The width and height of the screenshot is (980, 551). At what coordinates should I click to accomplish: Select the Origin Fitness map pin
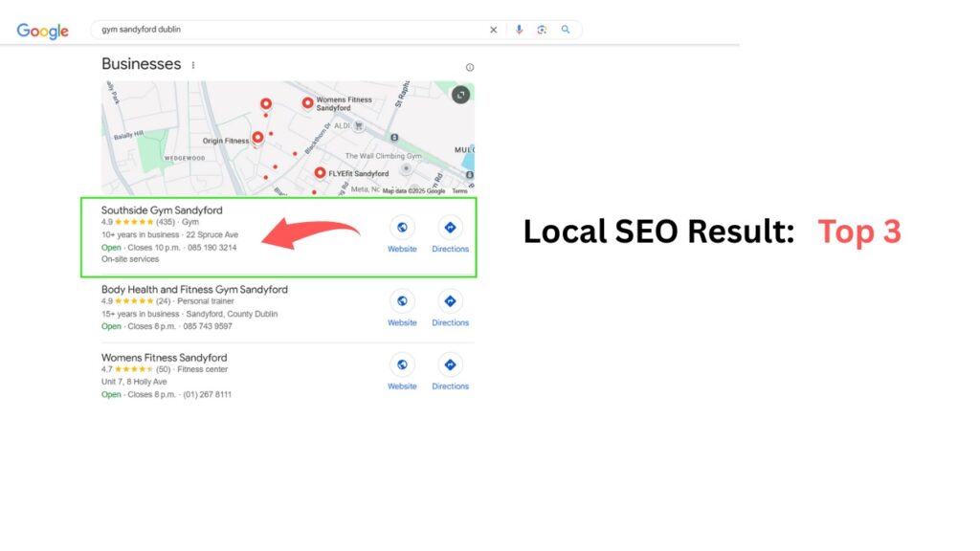(x=257, y=138)
